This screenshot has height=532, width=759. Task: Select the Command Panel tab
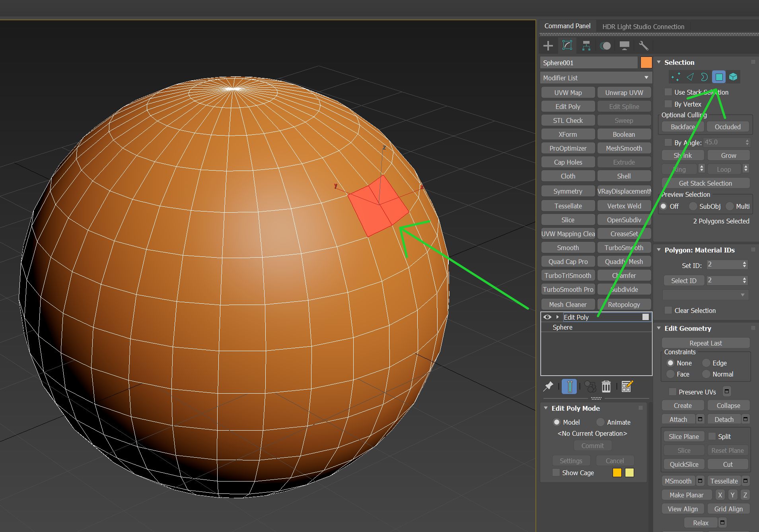pos(568,25)
